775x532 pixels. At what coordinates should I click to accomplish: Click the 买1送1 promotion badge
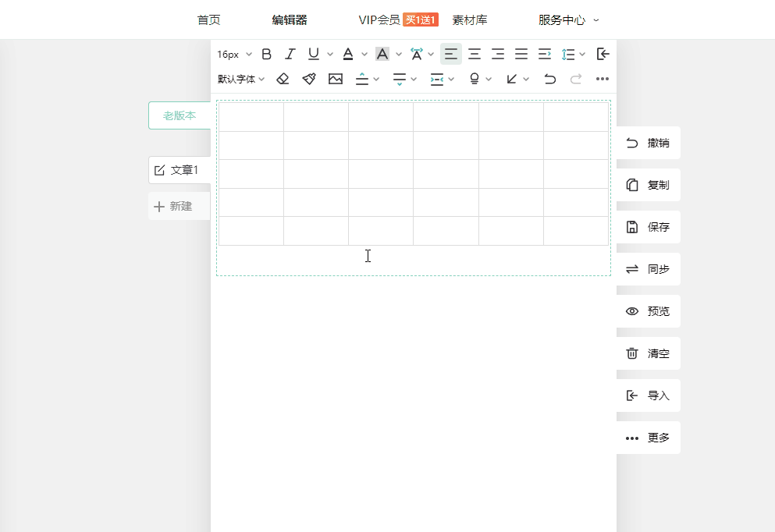pyautogui.click(x=421, y=20)
